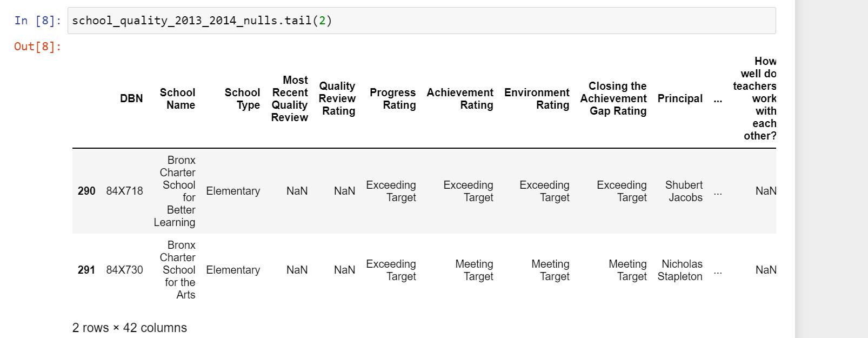The height and width of the screenshot is (338, 868).
Task: Select row index 290
Action: click(x=86, y=191)
